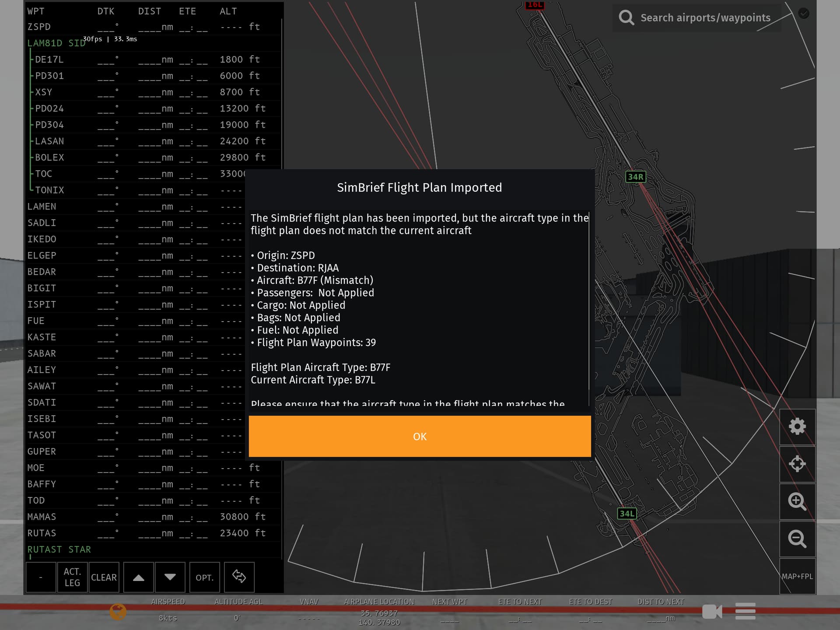
Task: Select TOC row in flight plan
Action: pos(136,174)
